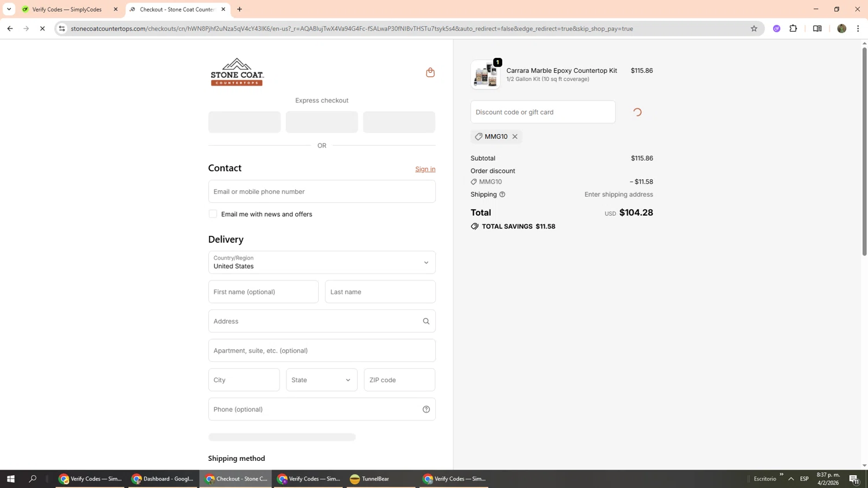Viewport: 868px width, 488px height.
Task: Click the phone field help icon
Action: 426,409
